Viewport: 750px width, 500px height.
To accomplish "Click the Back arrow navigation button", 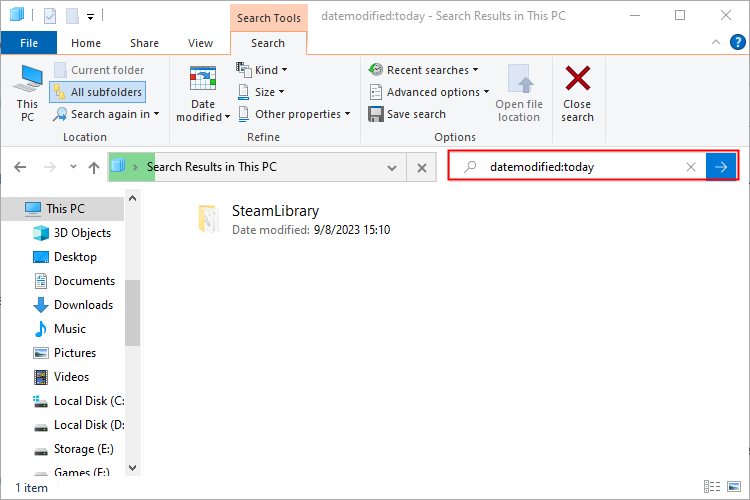I will tap(21, 167).
